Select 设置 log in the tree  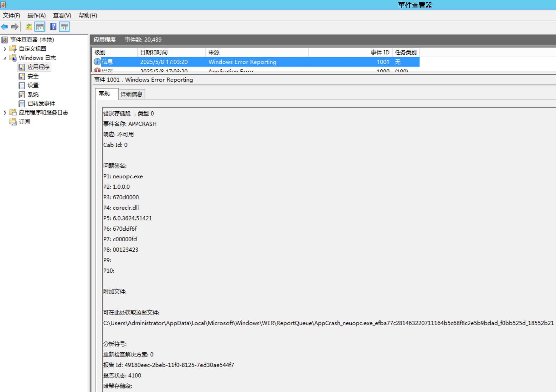[33, 85]
